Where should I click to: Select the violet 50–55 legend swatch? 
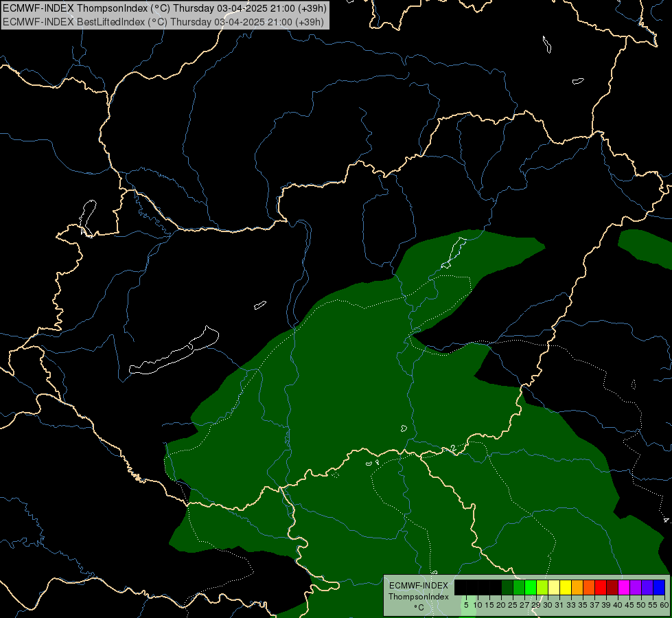click(x=647, y=587)
